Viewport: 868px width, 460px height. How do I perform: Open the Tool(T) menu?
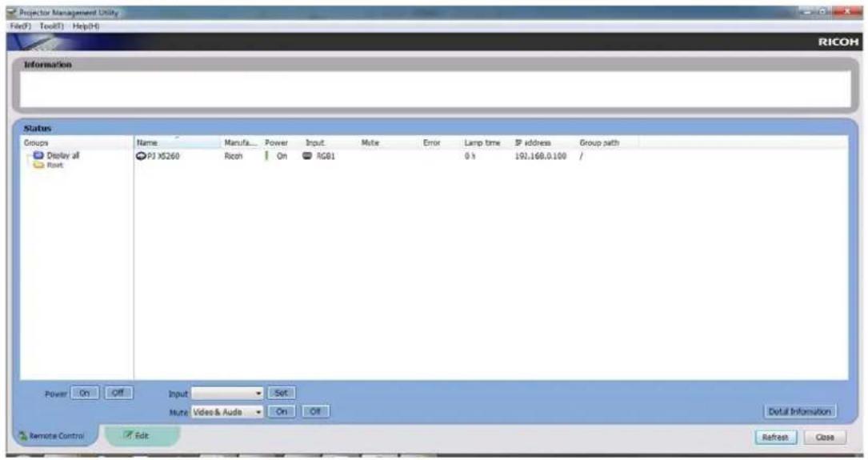click(x=51, y=26)
